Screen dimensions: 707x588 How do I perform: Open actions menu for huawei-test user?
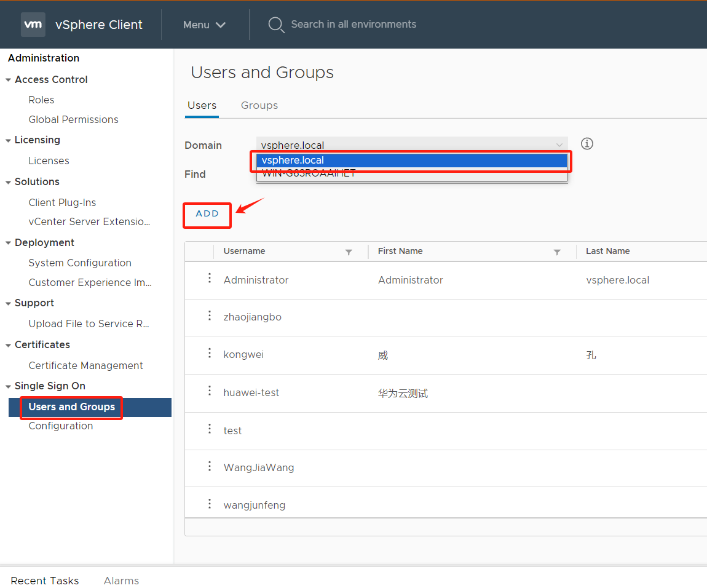click(210, 391)
